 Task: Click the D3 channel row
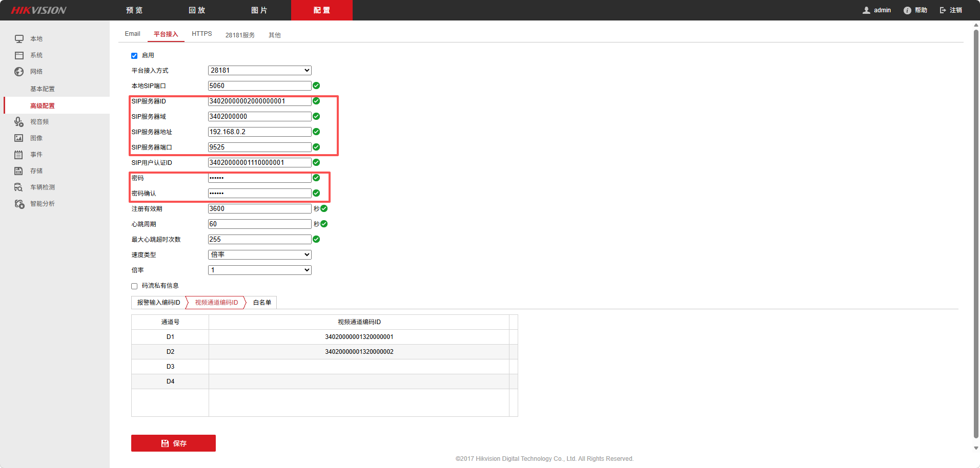324,367
